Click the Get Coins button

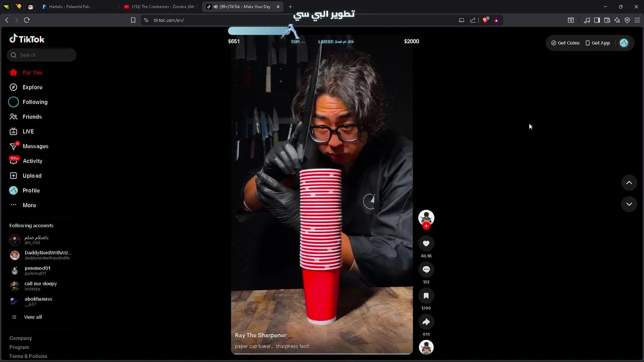pyautogui.click(x=566, y=43)
